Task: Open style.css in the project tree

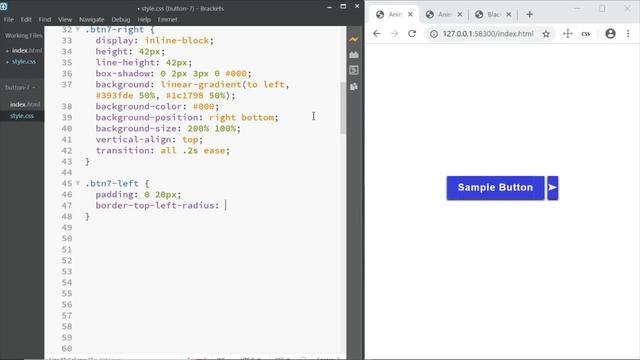Action: click(x=22, y=116)
